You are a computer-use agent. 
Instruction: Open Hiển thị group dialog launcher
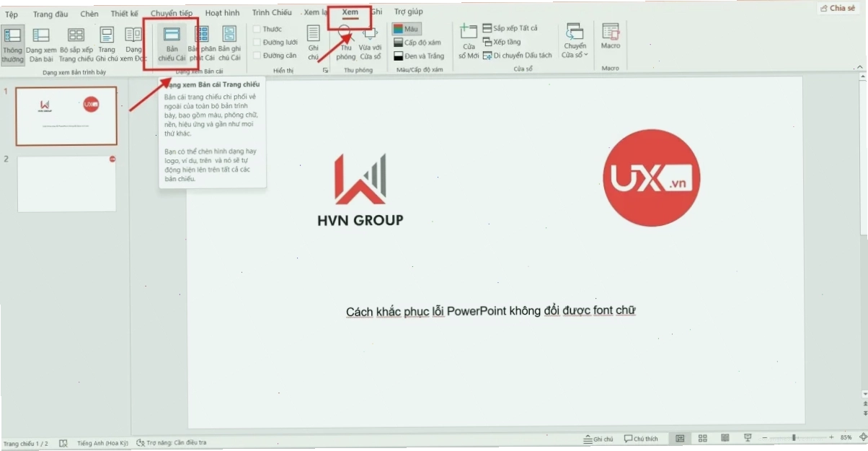click(325, 71)
